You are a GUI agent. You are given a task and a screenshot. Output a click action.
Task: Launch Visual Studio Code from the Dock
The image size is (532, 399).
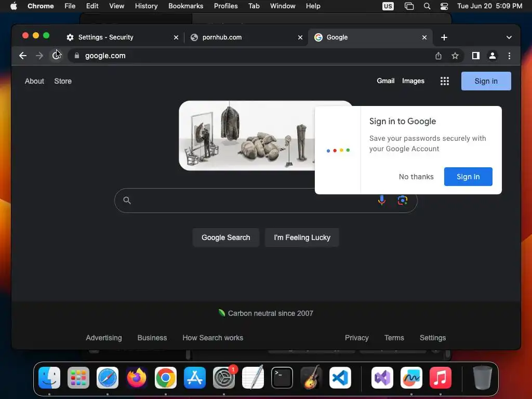pyautogui.click(x=340, y=378)
